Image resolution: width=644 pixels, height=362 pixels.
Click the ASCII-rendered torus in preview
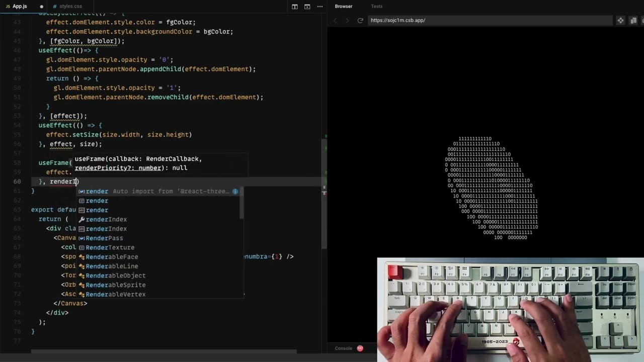pyautogui.click(x=492, y=188)
